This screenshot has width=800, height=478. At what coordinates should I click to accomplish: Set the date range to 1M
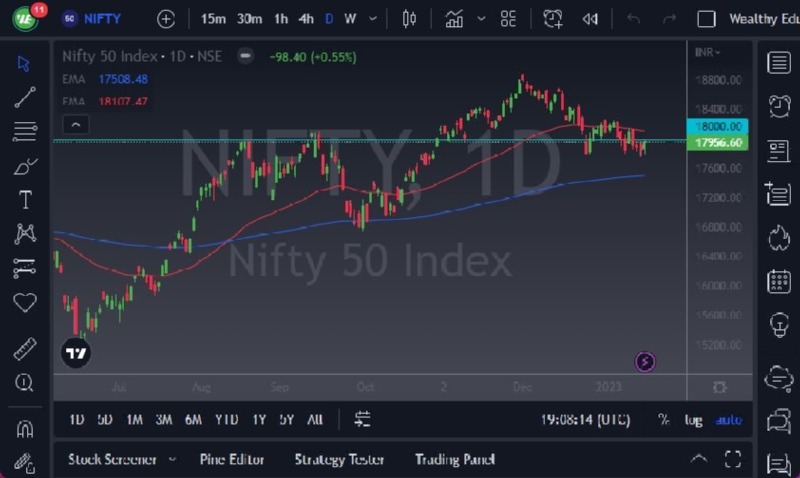pos(134,420)
